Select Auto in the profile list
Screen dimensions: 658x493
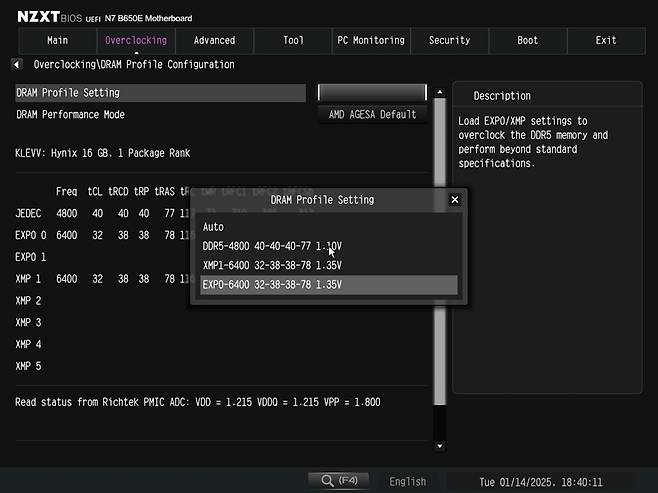(x=214, y=227)
